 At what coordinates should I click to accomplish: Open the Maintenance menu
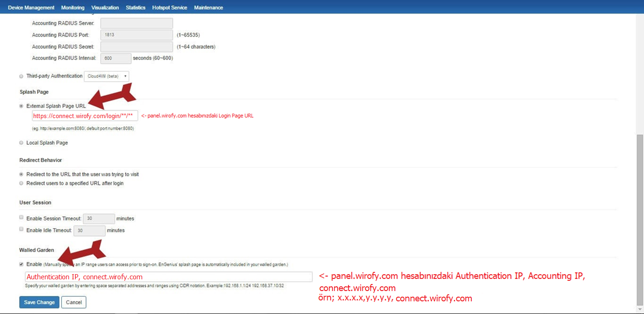coord(208,7)
